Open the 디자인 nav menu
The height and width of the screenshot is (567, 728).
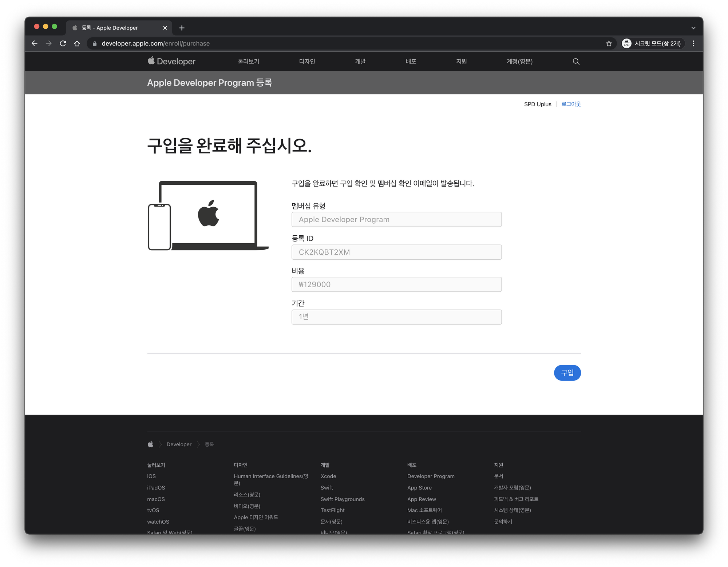(307, 61)
